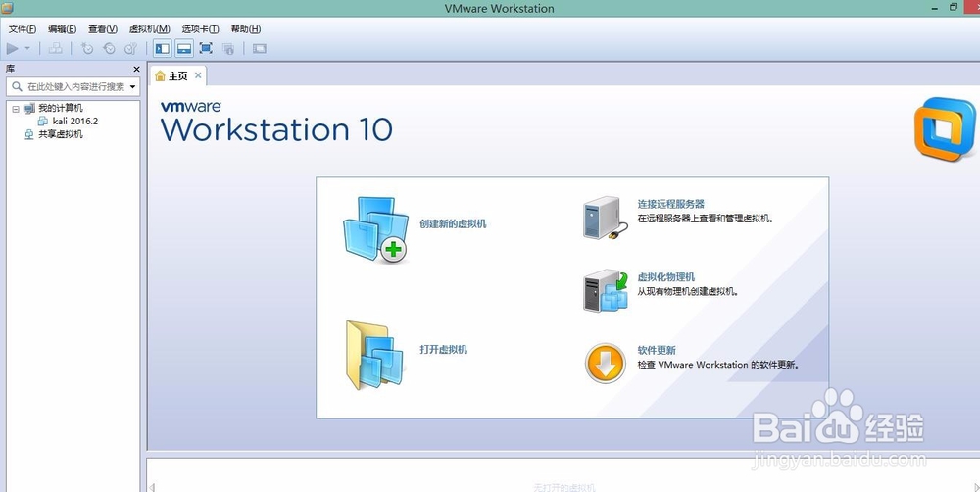Click the create new virtual machine icon
This screenshot has width=980, height=492.
[375, 229]
